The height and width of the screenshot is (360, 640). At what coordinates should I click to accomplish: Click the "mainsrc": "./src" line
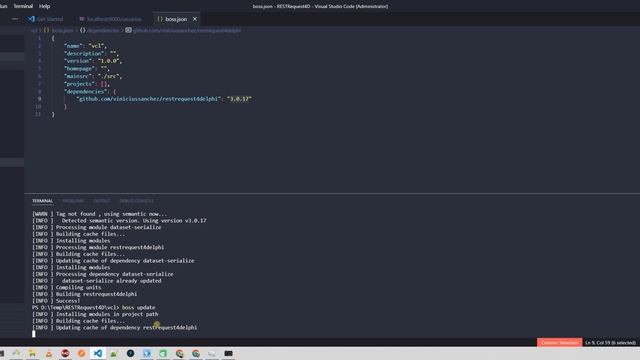click(x=93, y=76)
